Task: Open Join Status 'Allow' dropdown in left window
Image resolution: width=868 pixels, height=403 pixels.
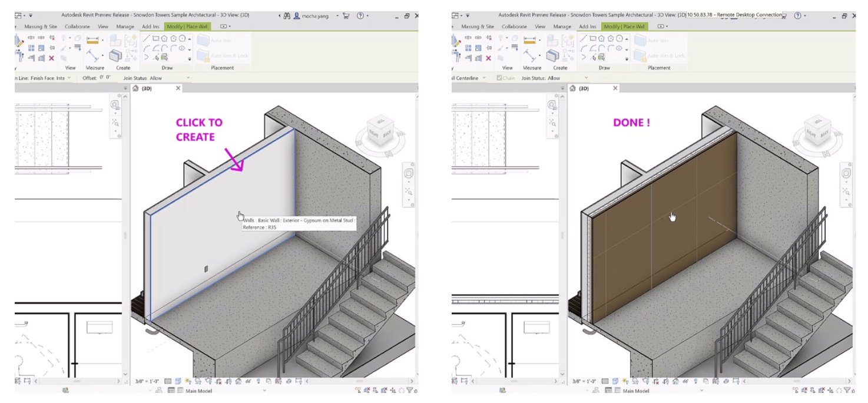Action: click(170, 78)
